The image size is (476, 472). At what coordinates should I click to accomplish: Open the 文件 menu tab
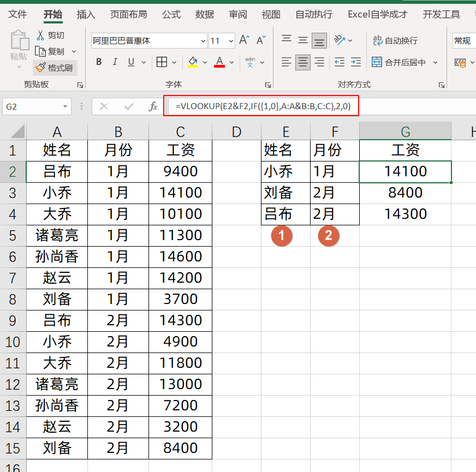click(17, 14)
